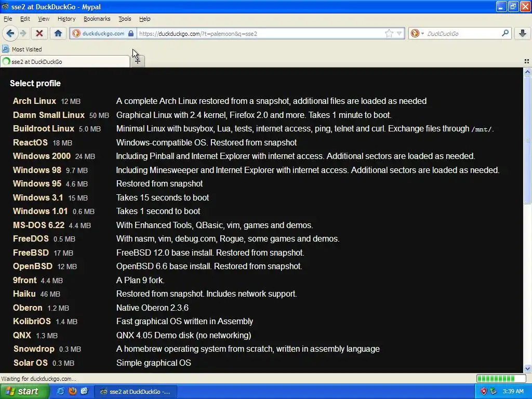Viewport: 532px width, 399px height.
Task: Click the scrollbar down arrow
Action: [x=527, y=368]
